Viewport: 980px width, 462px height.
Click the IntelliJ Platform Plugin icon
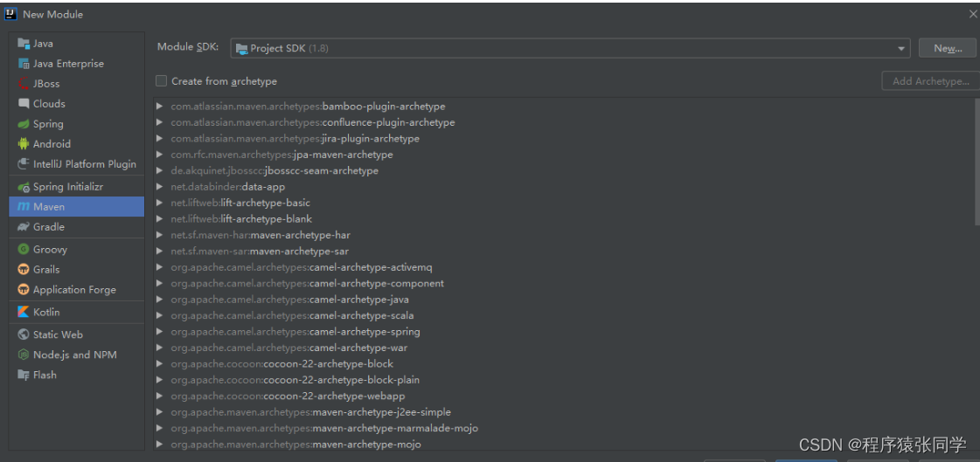coord(24,164)
